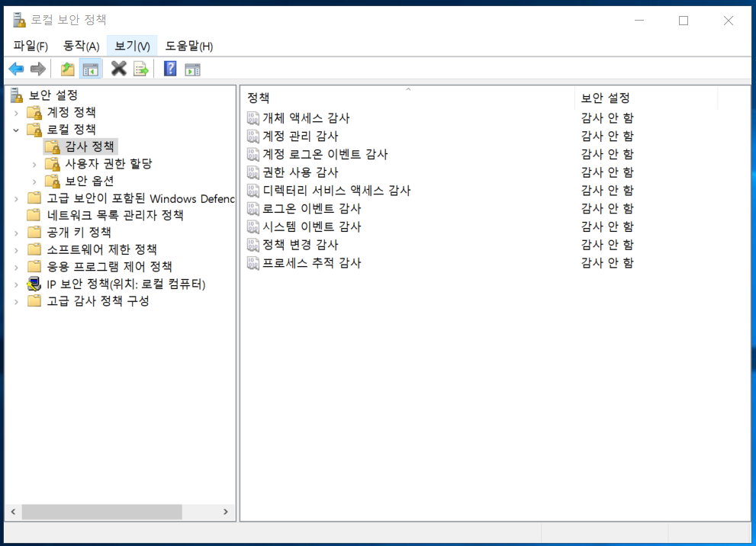Toggle the show/hide console tree icon
Screen dimensions: 756x546
click(90, 69)
